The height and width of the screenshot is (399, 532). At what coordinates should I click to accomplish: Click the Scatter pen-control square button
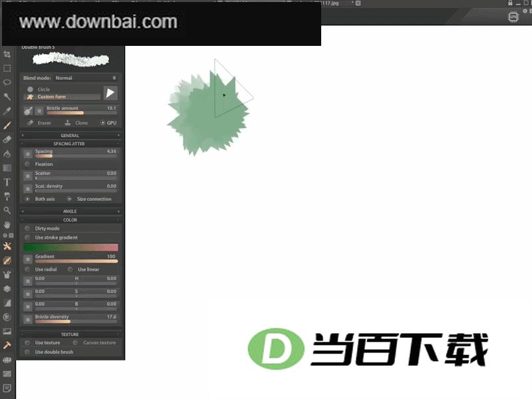point(28,176)
